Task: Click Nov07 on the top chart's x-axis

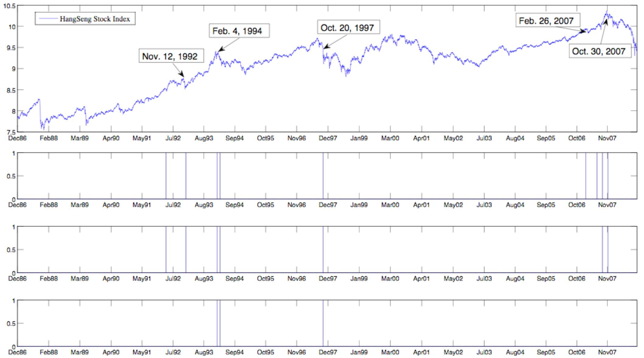Action: 607,138
